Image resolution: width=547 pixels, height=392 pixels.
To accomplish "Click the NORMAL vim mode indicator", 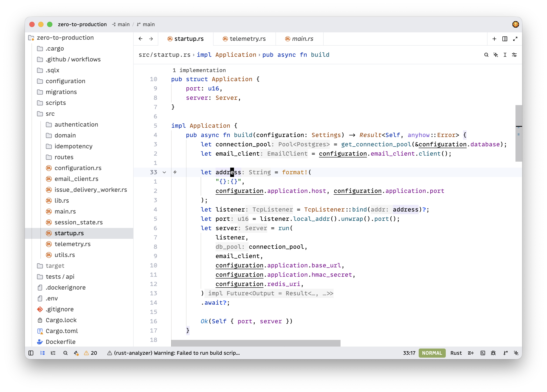I will [x=432, y=353].
